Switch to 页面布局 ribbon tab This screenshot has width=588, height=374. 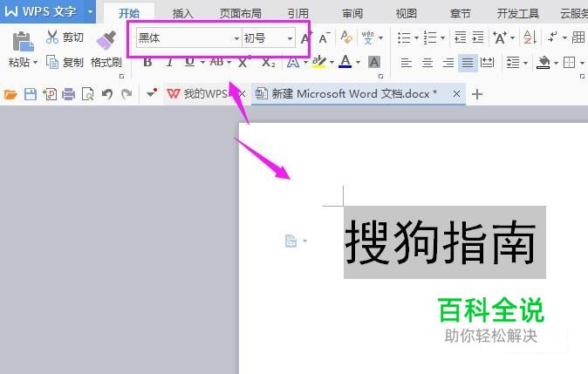(x=241, y=13)
